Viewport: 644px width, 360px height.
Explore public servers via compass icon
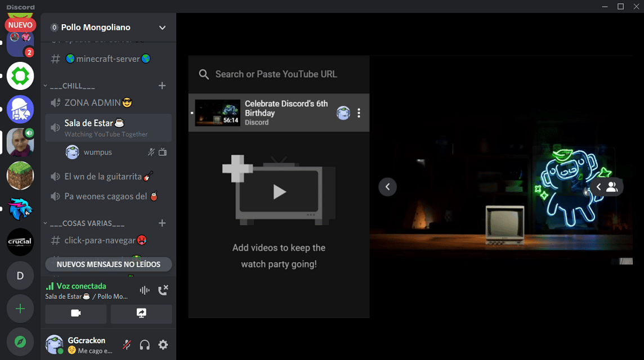(20, 341)
